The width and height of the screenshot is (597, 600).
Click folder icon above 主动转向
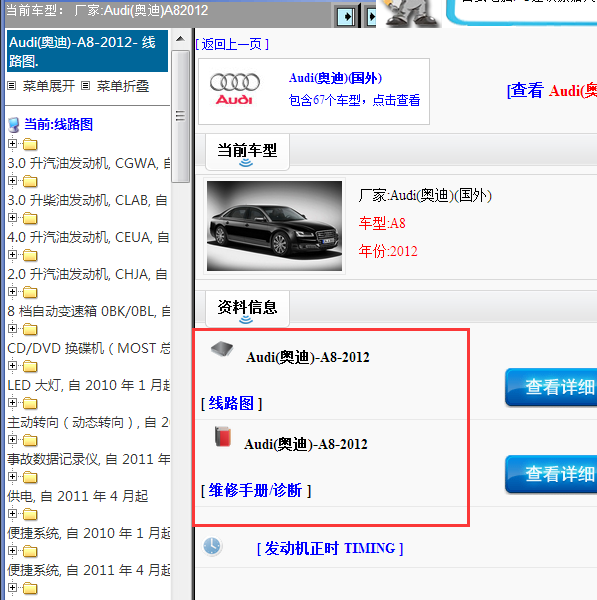click(x=30, y=403)
